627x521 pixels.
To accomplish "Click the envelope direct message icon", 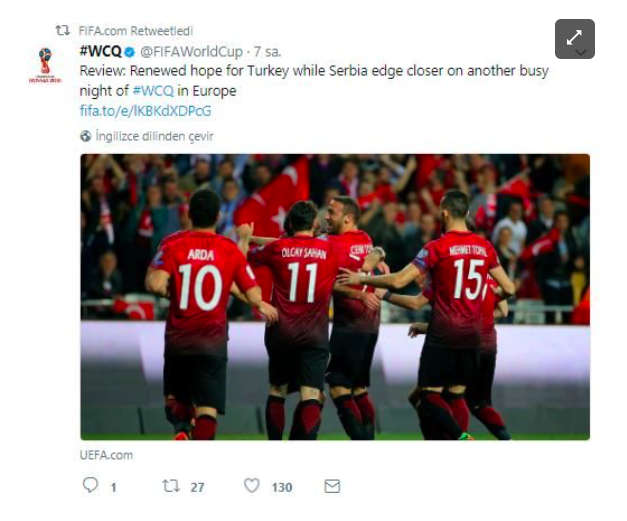I will click(332, 486).
